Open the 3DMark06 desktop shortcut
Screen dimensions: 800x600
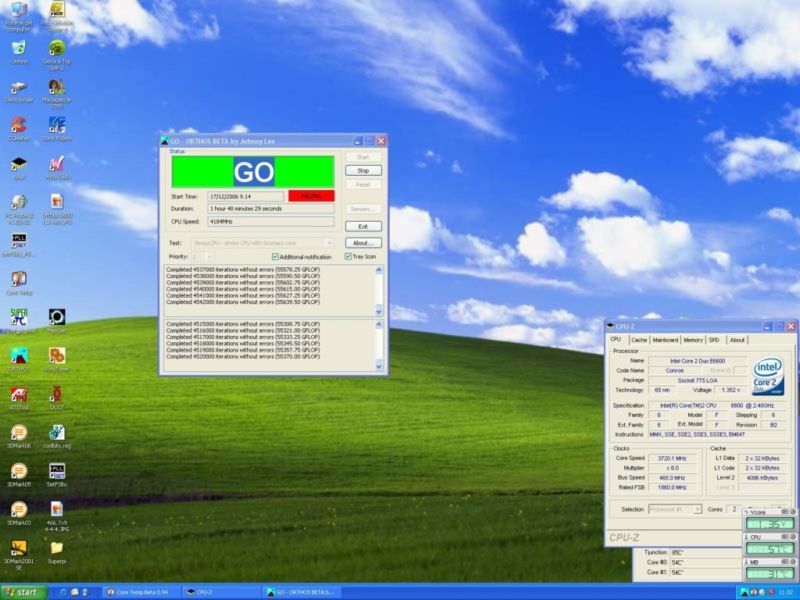pyautogui.click(x=19, y=433)
